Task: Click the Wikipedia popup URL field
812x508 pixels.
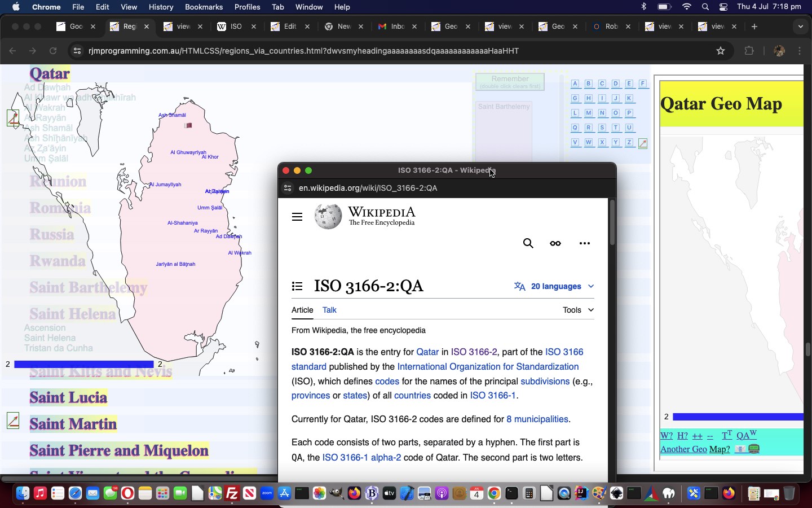Action: coord(368,188)
